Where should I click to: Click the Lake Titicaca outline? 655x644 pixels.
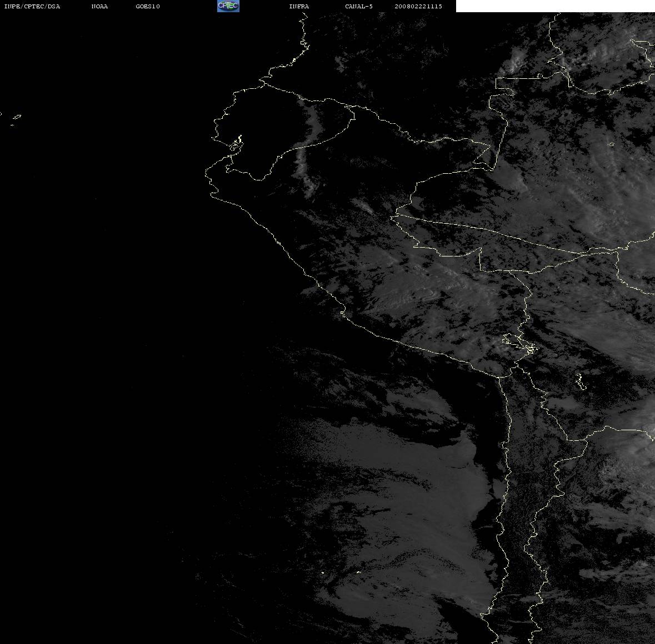point(520,344)
